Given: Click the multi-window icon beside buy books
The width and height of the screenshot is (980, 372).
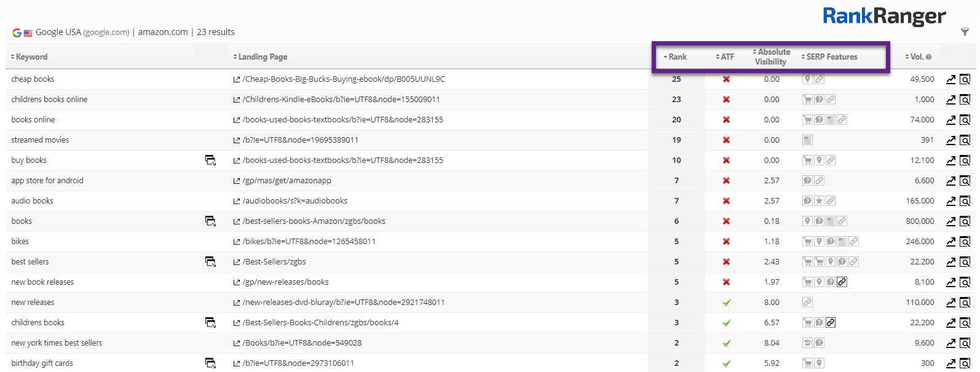Looking at the screenshot, I should (210, 160).
